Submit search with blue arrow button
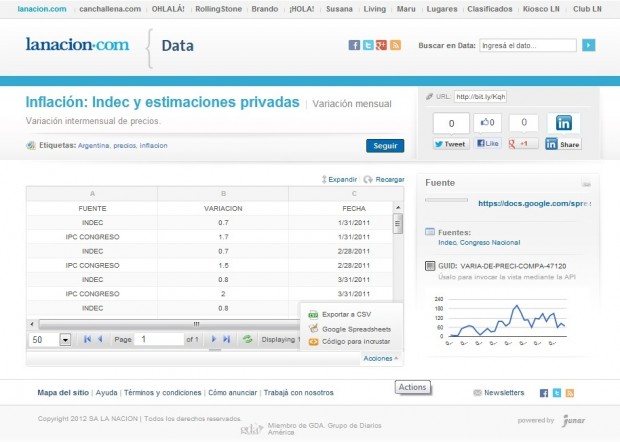620x442 pixels. (x=588, y=45)
